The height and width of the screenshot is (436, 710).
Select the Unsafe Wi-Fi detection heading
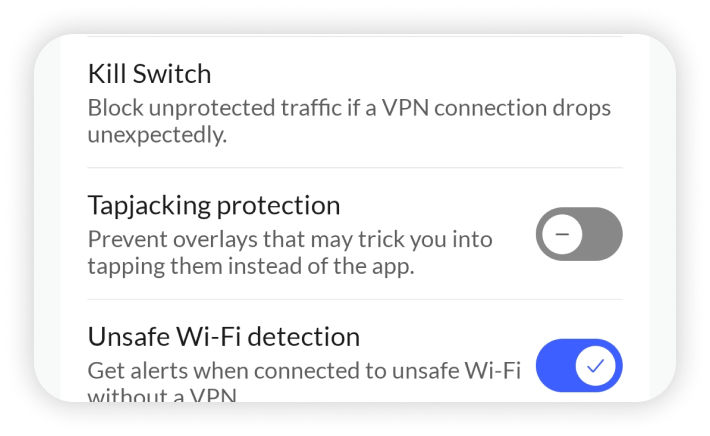click(223, 336)
